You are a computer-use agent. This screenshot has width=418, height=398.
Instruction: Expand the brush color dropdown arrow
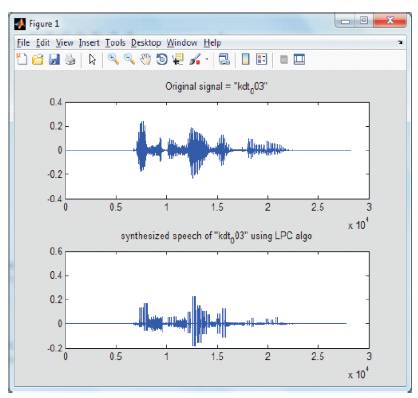207,60
